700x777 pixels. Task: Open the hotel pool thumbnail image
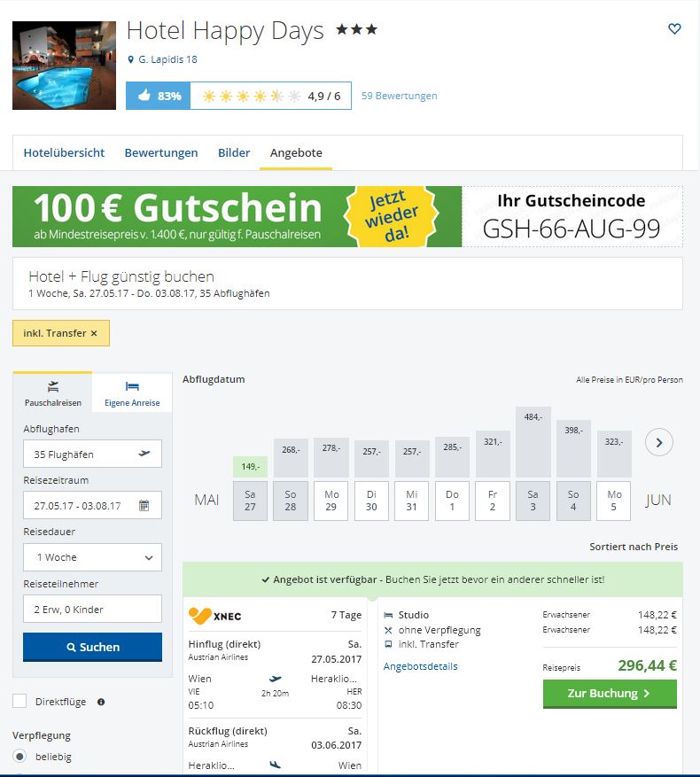pyautogui.click(x=64, y=66)
